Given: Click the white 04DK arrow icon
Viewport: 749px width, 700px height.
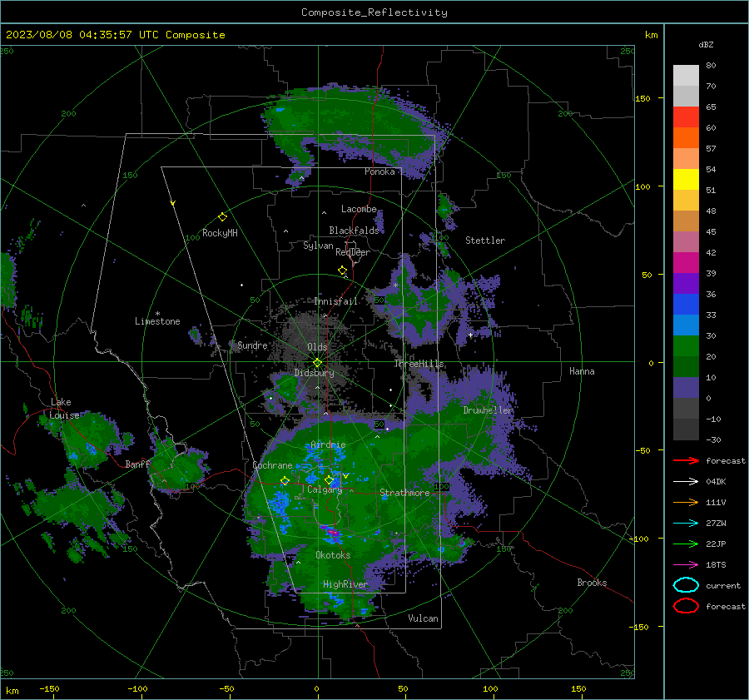Looking at the screenshot, I should tap(686, 481).
